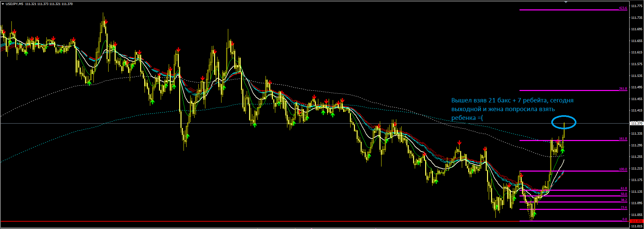The width and height of the screenshot is (644, 229).
Task: Click the 111.335 price scale label
Action: pyautogui.click(x=637, y=134)
